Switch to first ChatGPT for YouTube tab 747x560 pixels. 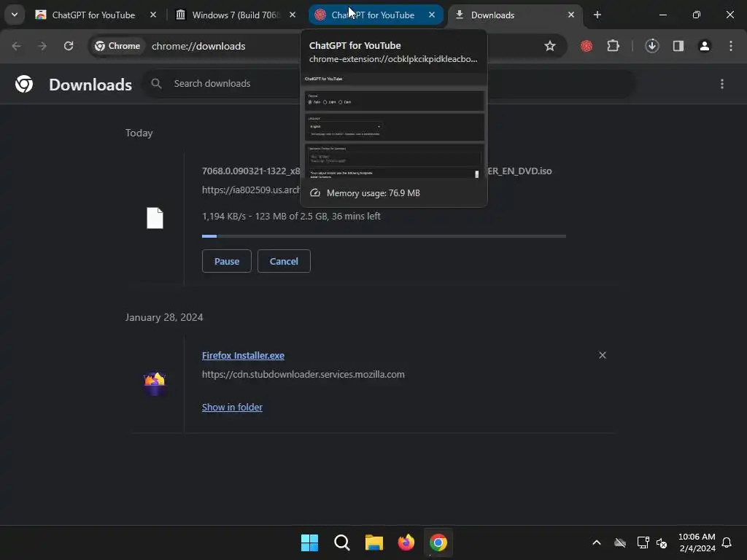pos(93,15)
